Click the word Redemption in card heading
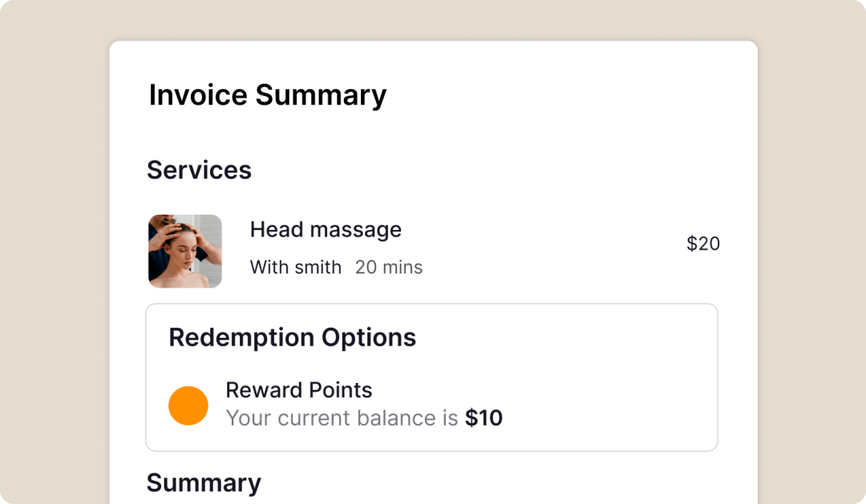Screen dimensions: 866x504 click(242, 337)
